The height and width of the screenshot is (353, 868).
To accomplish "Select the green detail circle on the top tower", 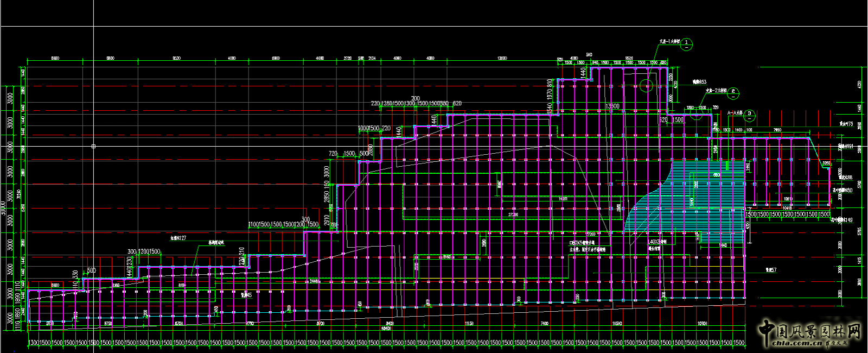I will [x=646, y=86].
